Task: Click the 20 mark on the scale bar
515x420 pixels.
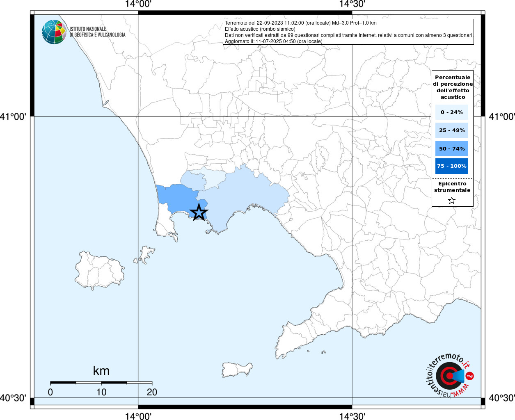Action: click(152, 392)
